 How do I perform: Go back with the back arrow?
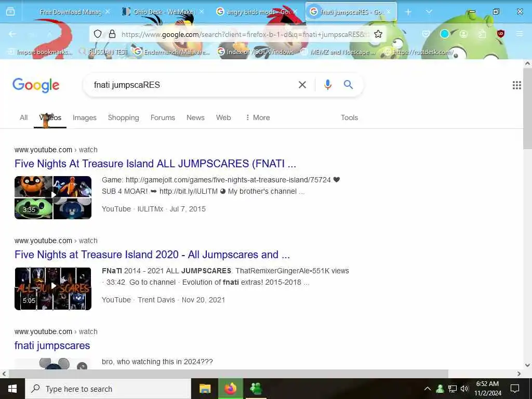[12, 34]
